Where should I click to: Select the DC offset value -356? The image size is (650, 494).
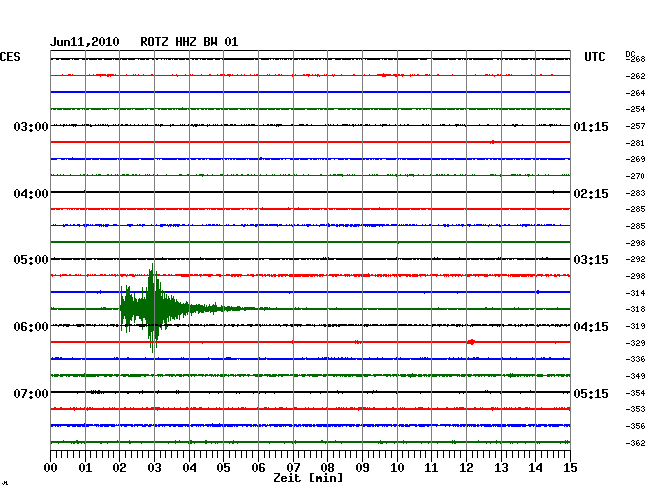click(635, 426)
